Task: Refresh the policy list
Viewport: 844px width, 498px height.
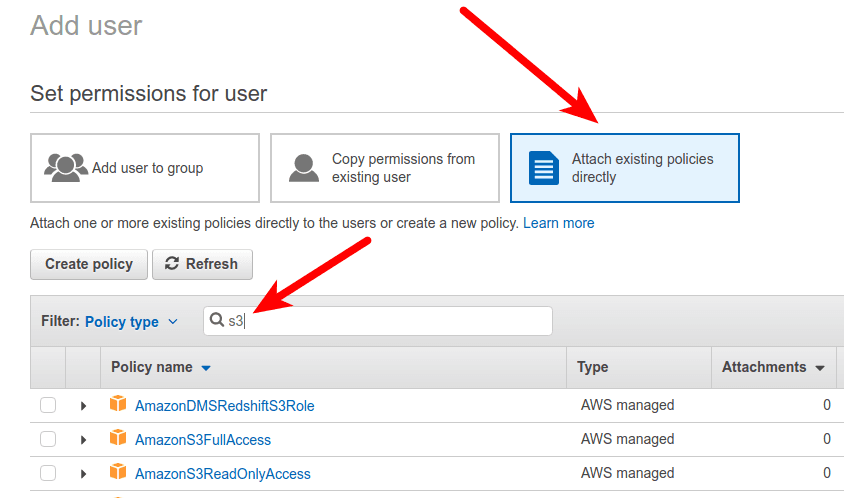Action: pos(202,264)
